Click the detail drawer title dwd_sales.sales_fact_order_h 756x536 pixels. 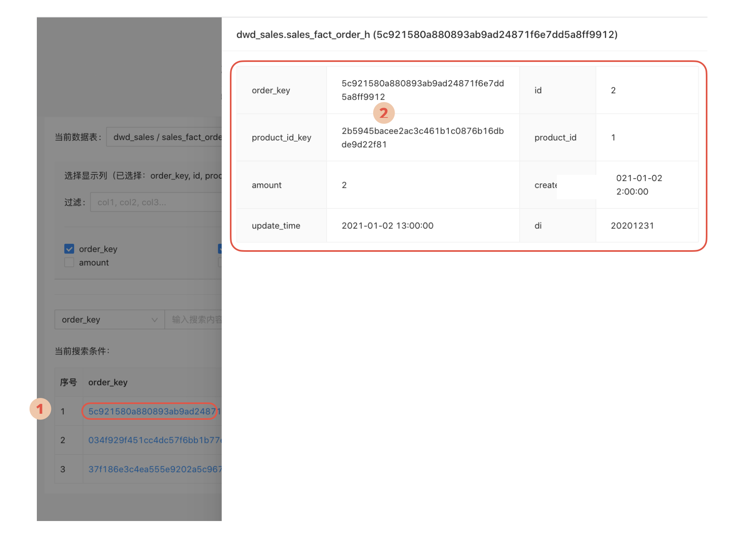coord(427,35)
